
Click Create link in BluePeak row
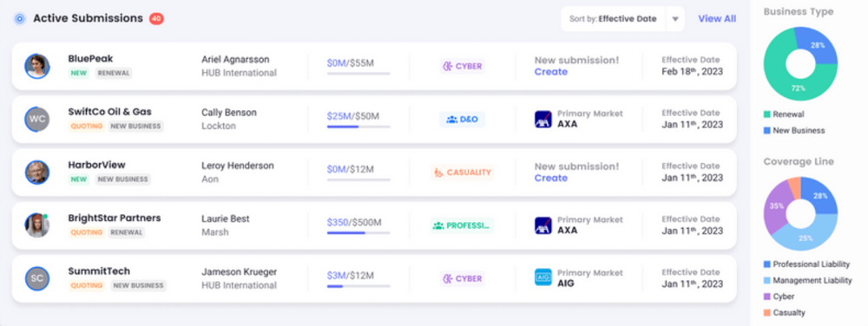(551, 72)
